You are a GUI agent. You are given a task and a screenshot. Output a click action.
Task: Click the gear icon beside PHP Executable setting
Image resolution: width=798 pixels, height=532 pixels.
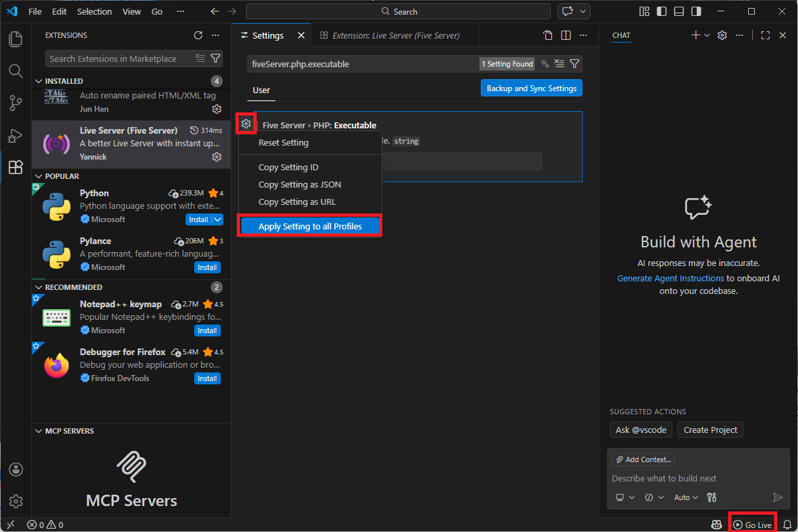(246, 124)
